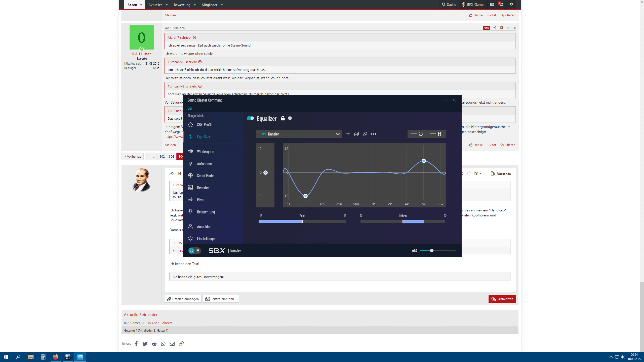Viewport: 644px width, 362px height.
Task: Open the Kanzler preset dropdown
Action: pos(299,134)
